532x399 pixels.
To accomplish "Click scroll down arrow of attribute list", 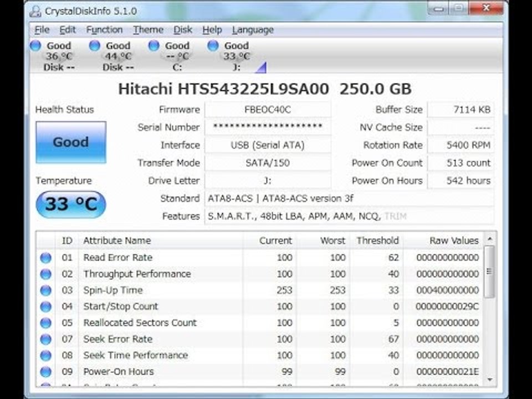I will pos(490,380).
